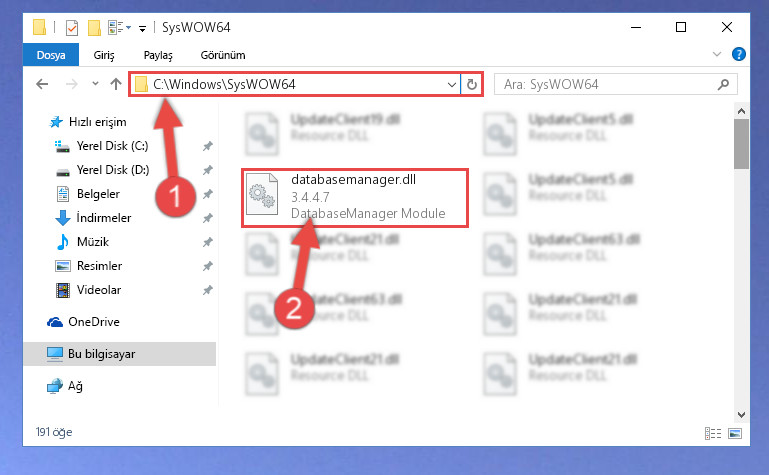Unpin Müzik from quick access

[208, 242]
